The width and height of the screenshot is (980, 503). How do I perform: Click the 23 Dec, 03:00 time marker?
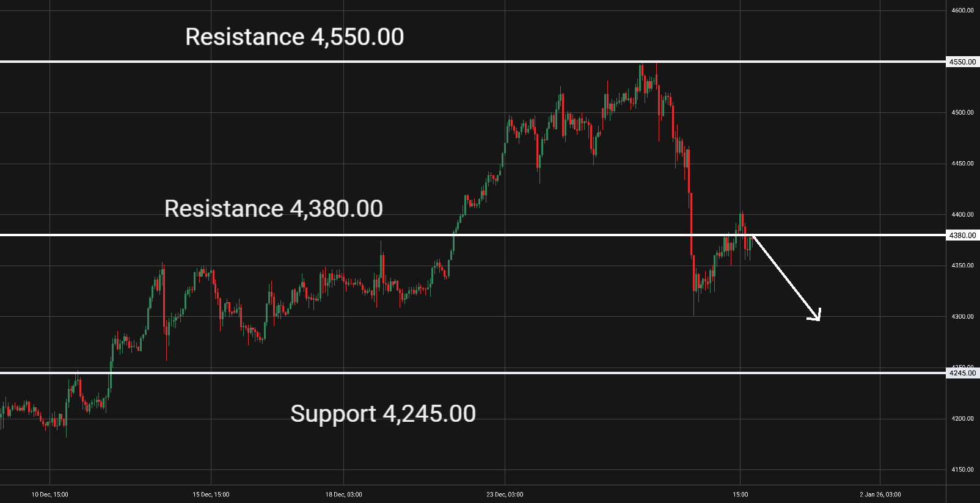click(505, 494)
